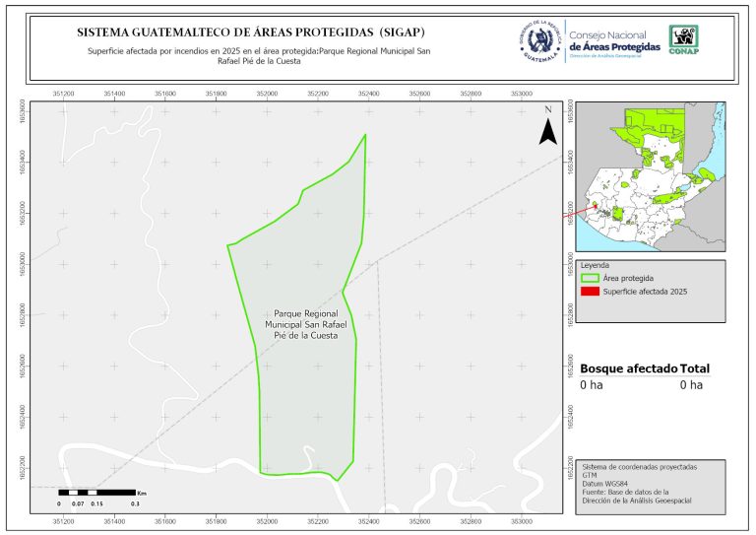Select the green Área protegida legend swatch
The width and height of the screenshot is (756, 535).
click(591, 279)
